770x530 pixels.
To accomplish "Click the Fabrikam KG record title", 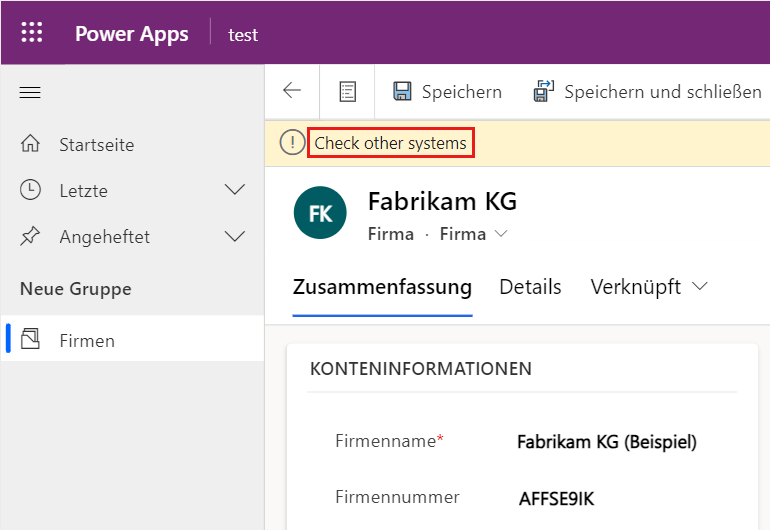I will 442,201.
